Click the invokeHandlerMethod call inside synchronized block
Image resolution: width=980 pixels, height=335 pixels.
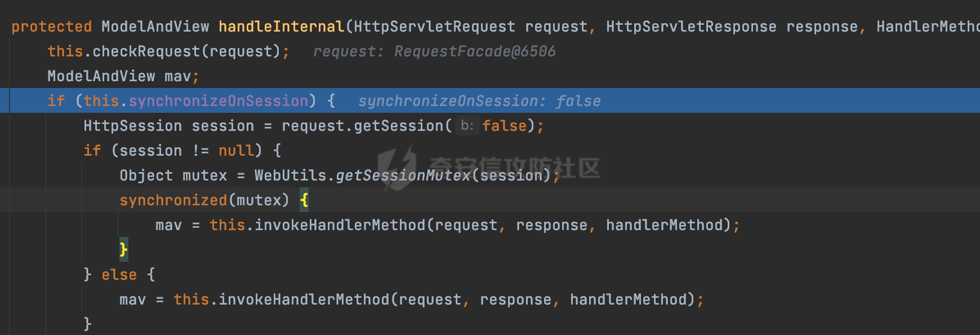coord(340,225)
